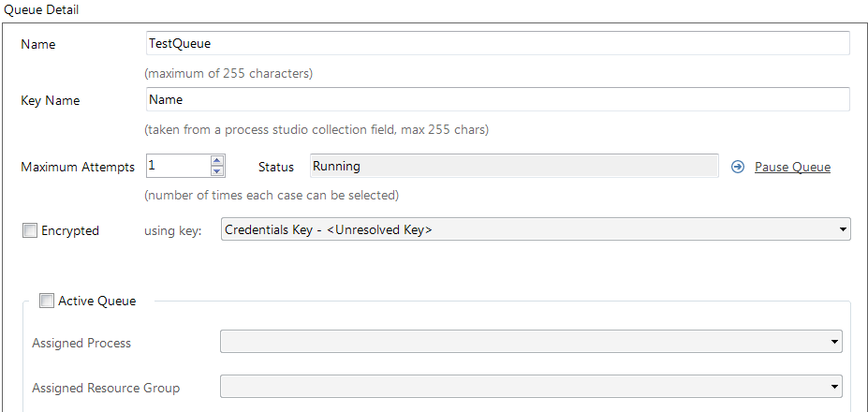Click the Encrypted label text

point(69,231)
